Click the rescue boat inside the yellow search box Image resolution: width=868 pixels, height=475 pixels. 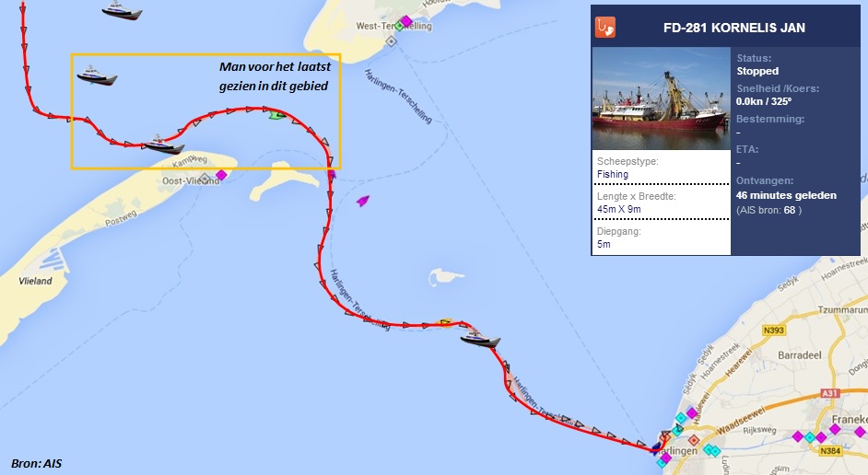(x=97, y=75)
